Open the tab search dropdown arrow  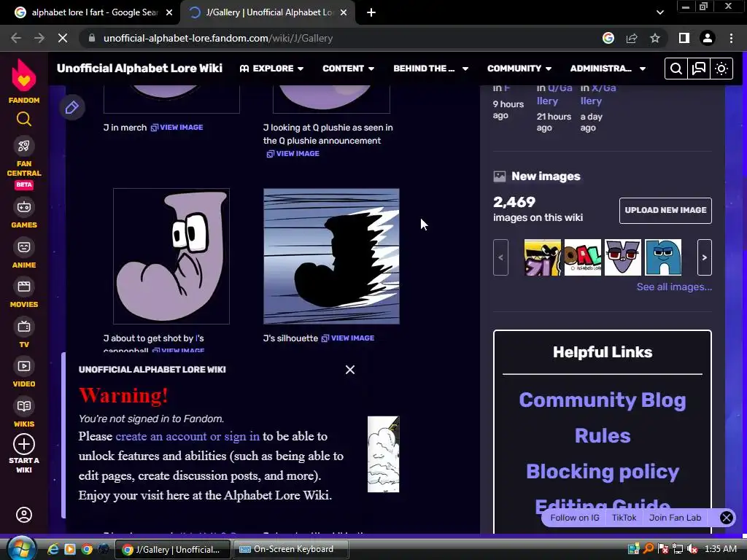click(x=659, y=13)
